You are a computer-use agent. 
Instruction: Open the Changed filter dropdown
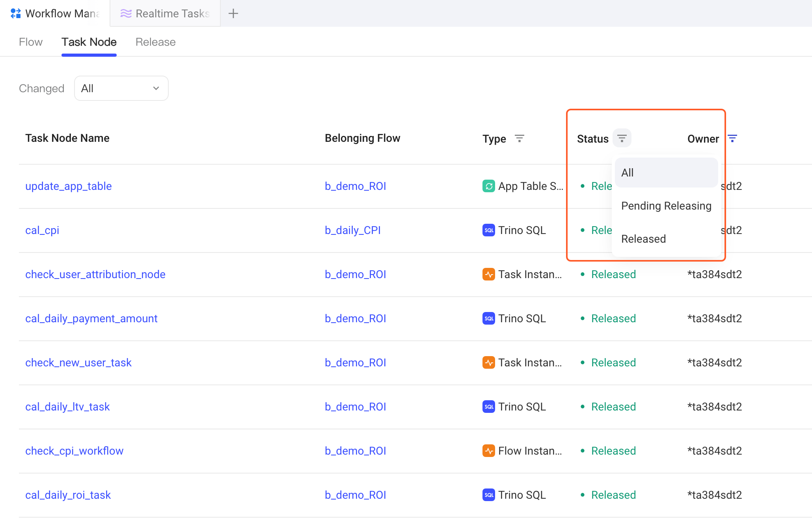point(121,88)
